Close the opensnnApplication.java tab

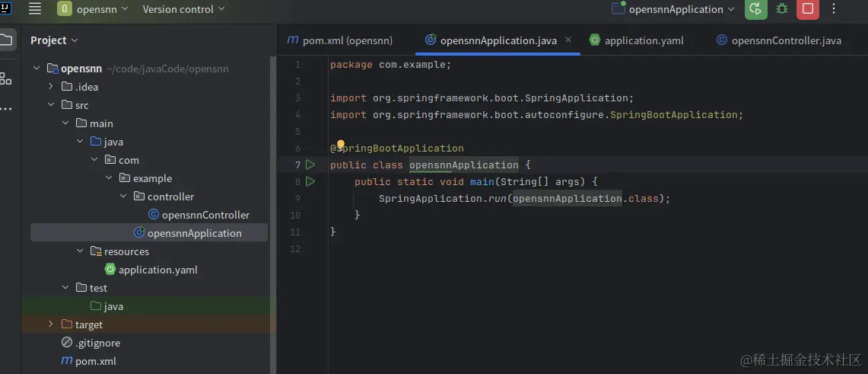click(568, 40)
